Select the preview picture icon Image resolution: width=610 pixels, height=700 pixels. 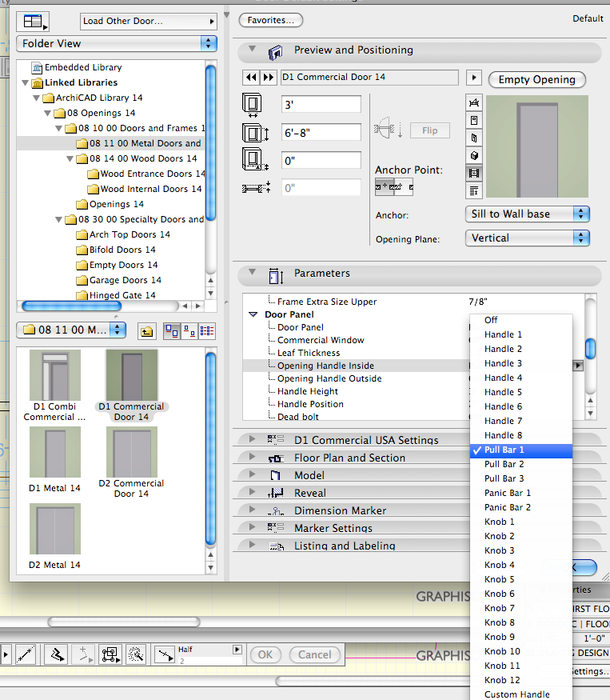tap(474, 174)
